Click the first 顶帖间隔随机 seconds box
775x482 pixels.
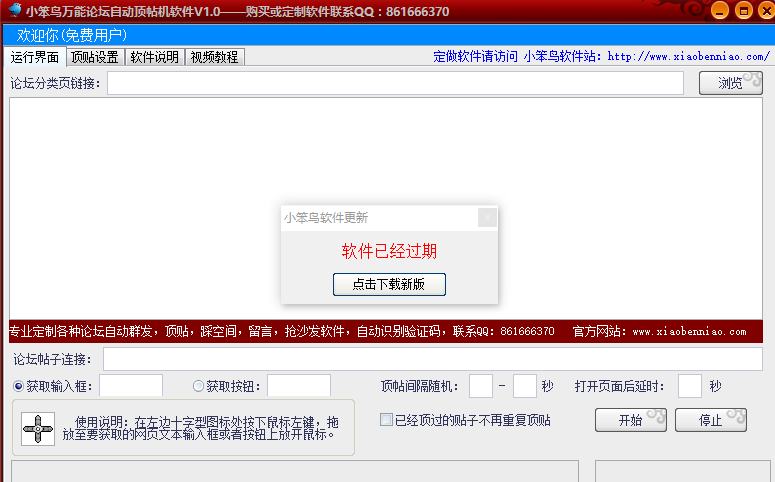pyautogui.click(x=481, y=386)
